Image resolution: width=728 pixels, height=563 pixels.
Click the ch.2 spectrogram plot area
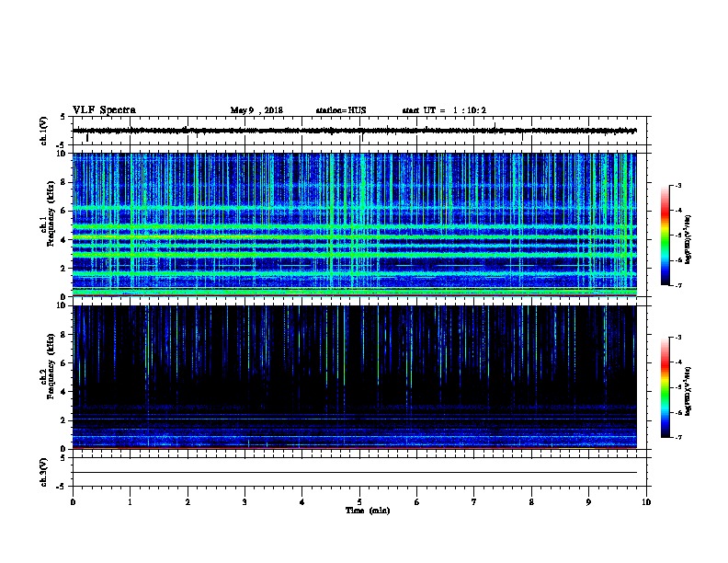(355, 377)
